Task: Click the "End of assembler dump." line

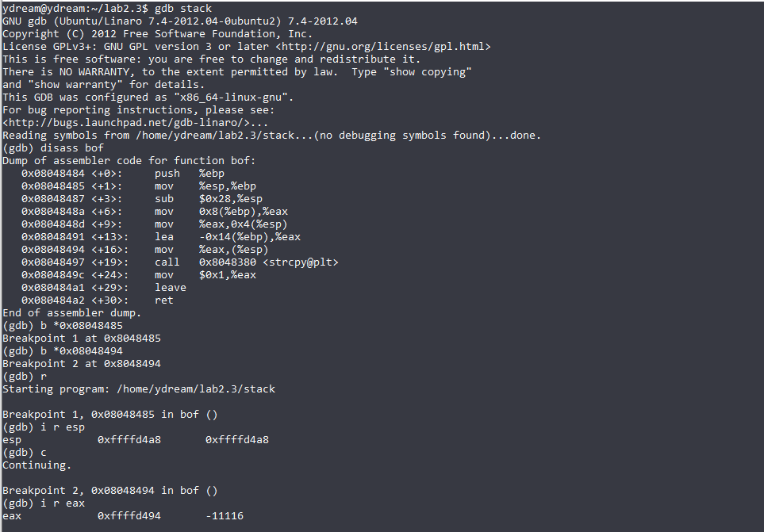Action: (x=72, y=312)
